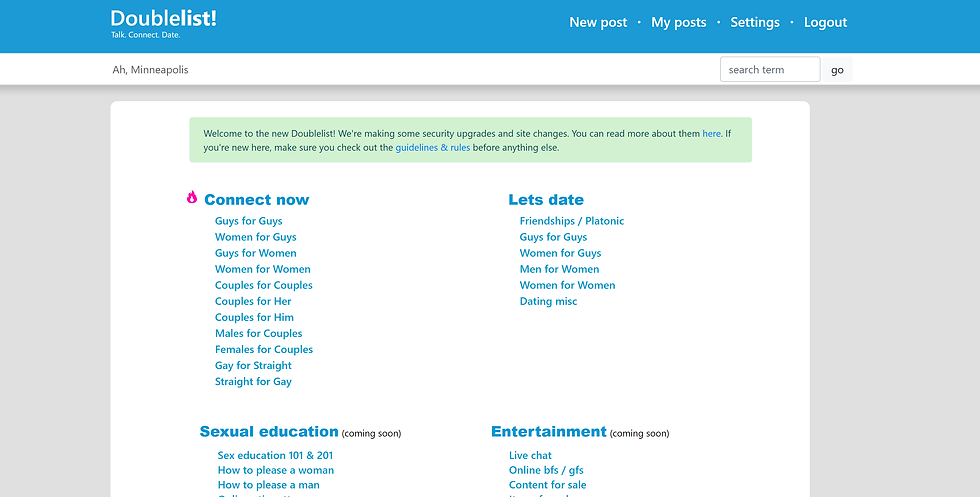Image resolution: width=980 pixels, height=497 pixels.
Task: Open Sex education 101 & 201
Action: 275,456
